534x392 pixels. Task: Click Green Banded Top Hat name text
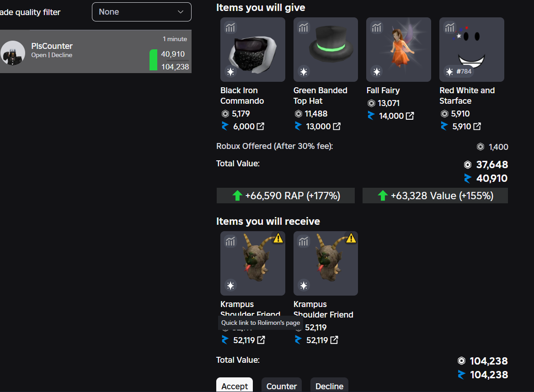click(x=320, y=95)
